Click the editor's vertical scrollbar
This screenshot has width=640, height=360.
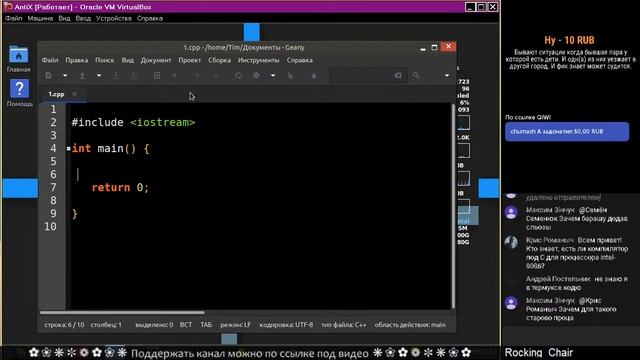click(x=453, y=206)
